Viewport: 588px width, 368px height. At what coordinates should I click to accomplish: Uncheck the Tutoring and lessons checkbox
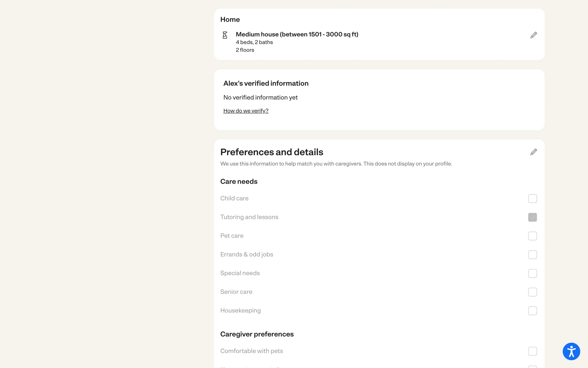point(532,217)
